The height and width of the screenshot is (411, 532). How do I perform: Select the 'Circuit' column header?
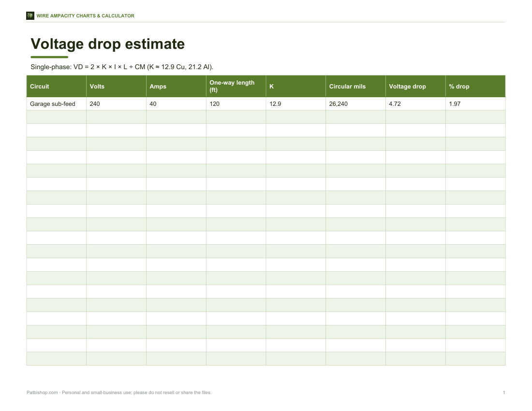click(x=56, y=87)
